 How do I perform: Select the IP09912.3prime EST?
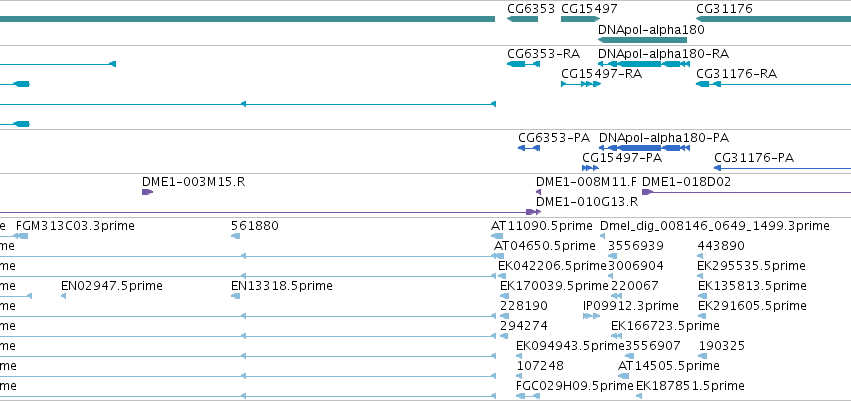[590, 316]
